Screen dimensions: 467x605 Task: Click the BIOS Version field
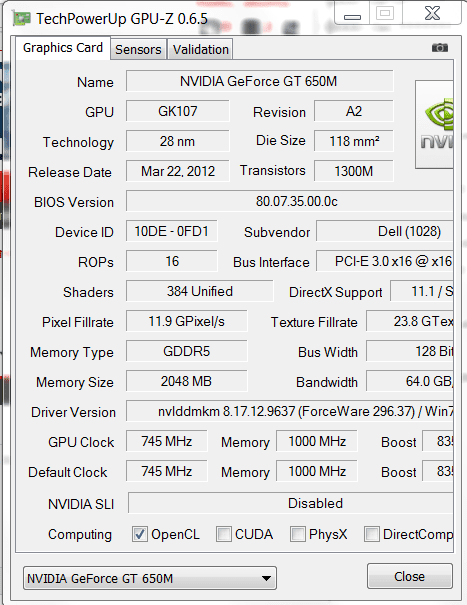[290, 201]
